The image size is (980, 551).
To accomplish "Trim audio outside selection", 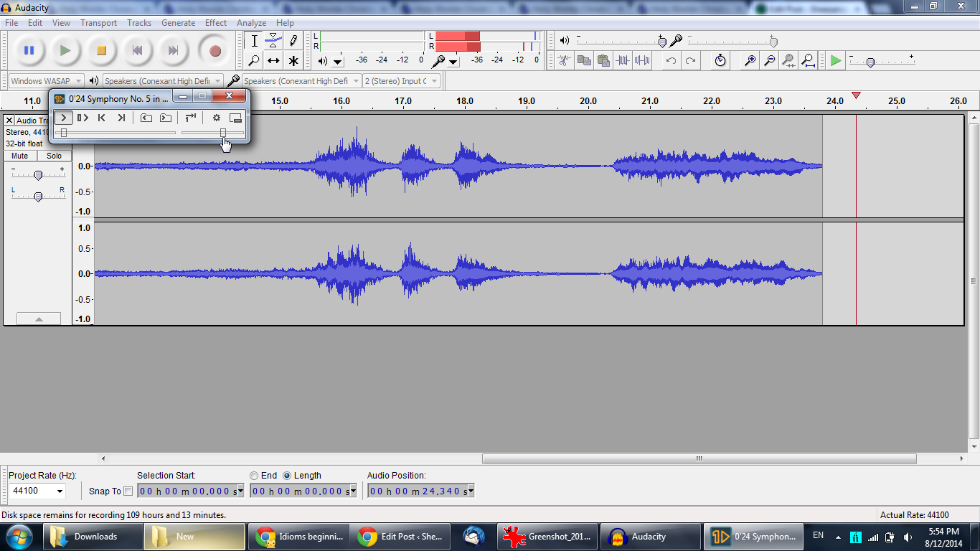I will tap(623, 60).
